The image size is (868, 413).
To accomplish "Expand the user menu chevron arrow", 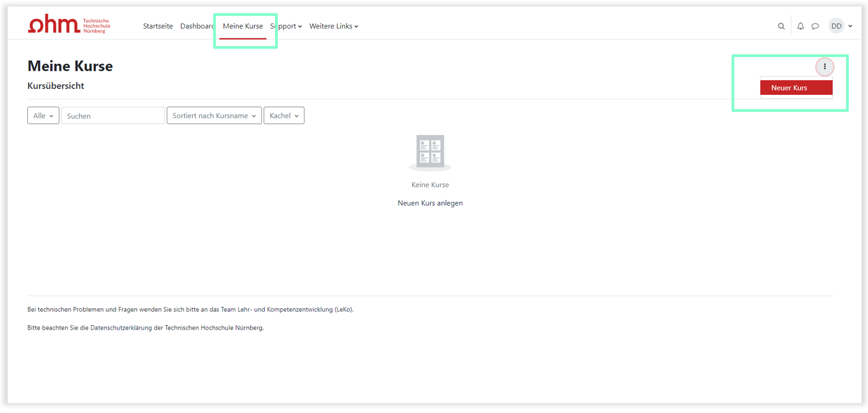I will (x=850, y=26).
